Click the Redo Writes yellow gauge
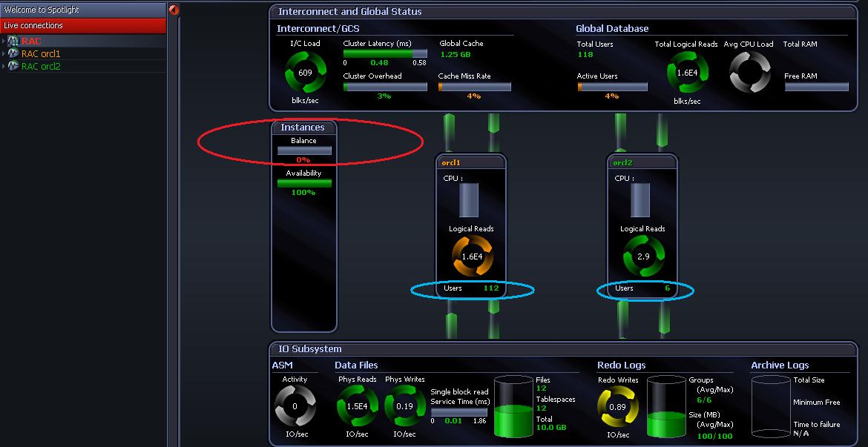868x447 pixels. pyautogui.click(x=617, y=406)
